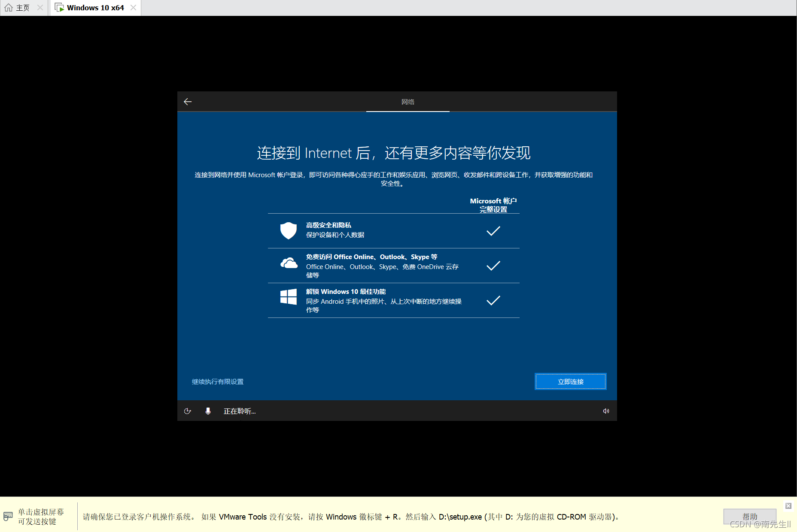Dismiss the VMware hint bar with X
797x532 pixels.
788,506
